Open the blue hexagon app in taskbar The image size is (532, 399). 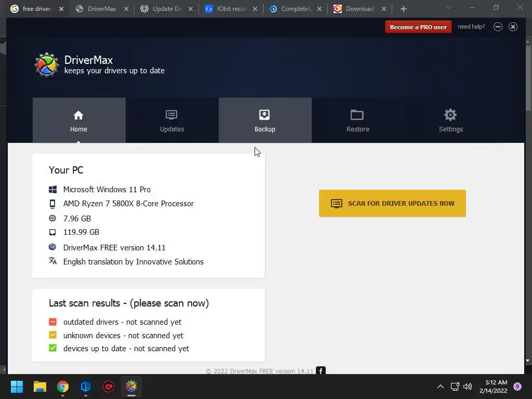pos(86,387)
